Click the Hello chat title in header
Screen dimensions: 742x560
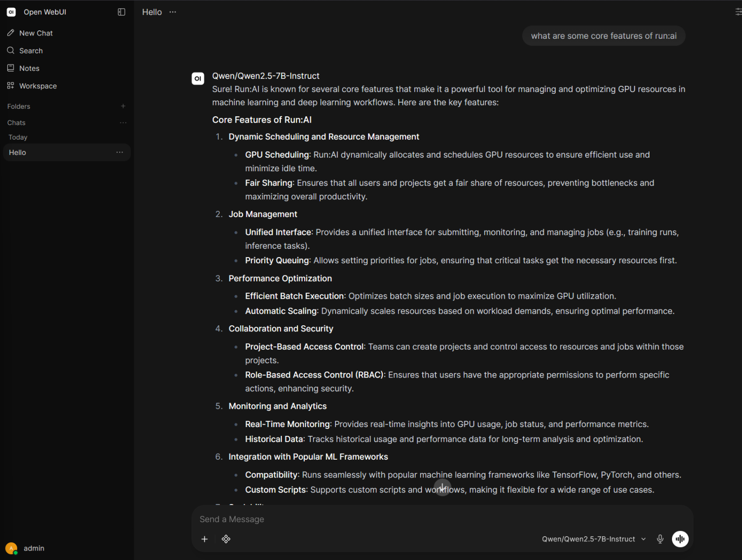point(152,12)
